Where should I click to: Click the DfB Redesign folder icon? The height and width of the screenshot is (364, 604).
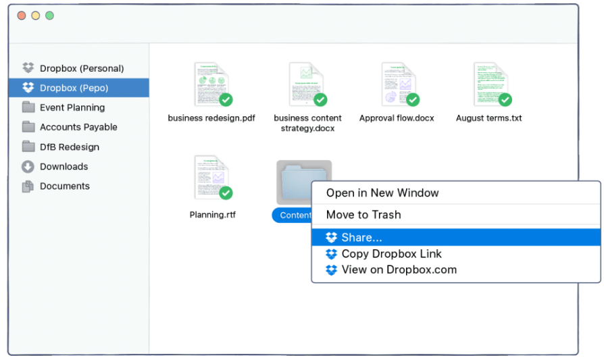click(x=28, y=147)
